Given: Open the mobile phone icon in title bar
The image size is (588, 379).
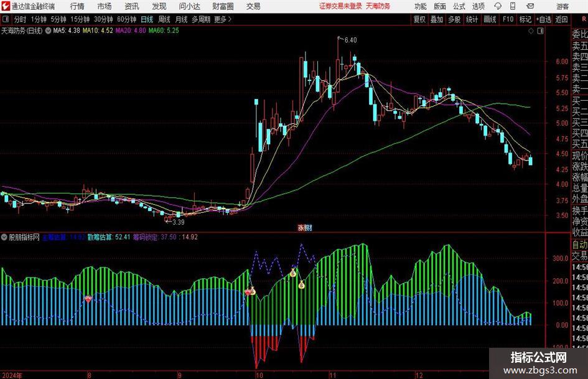Looking at the screenshot, I should [513, 6].
